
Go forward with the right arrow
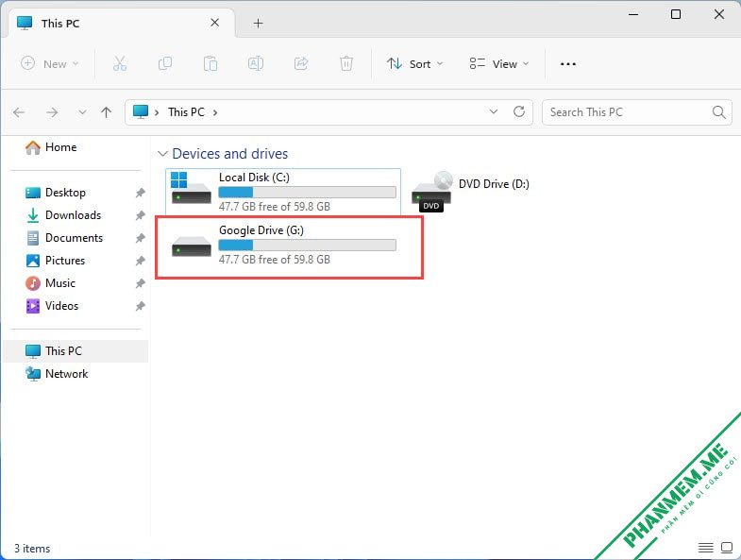(x=52, y=112)
